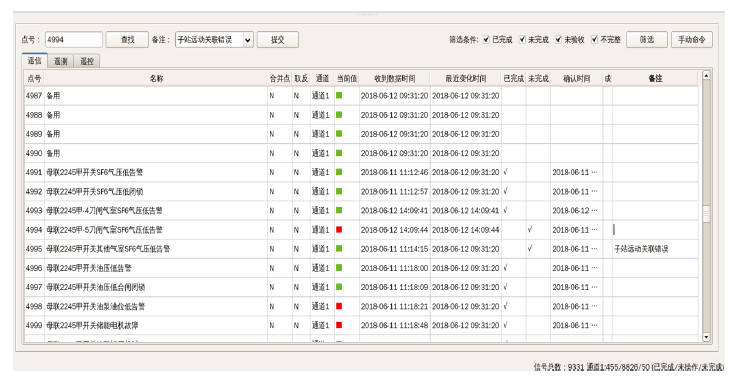This screenshot has width=737, height=382.
Task: Click the remark edit cell in row 4994
Action: pyautogui.click(x=655, y=230)
